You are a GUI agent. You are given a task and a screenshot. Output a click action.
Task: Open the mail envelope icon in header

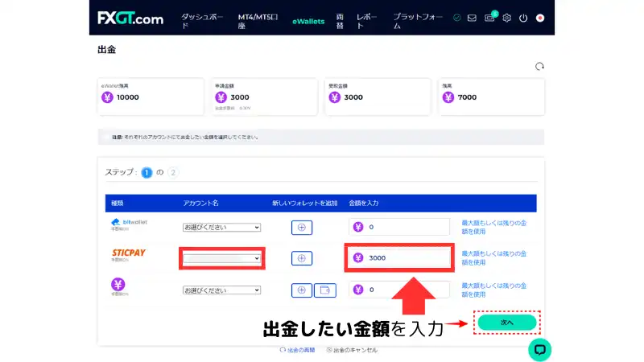[472, 18]
